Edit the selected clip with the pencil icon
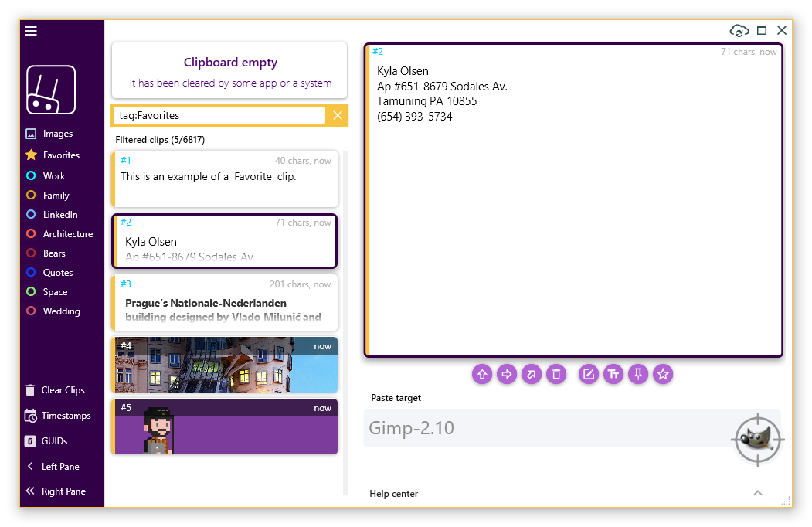Image resolution: width=812 pixels, height=527 pixels. point(589,374)
